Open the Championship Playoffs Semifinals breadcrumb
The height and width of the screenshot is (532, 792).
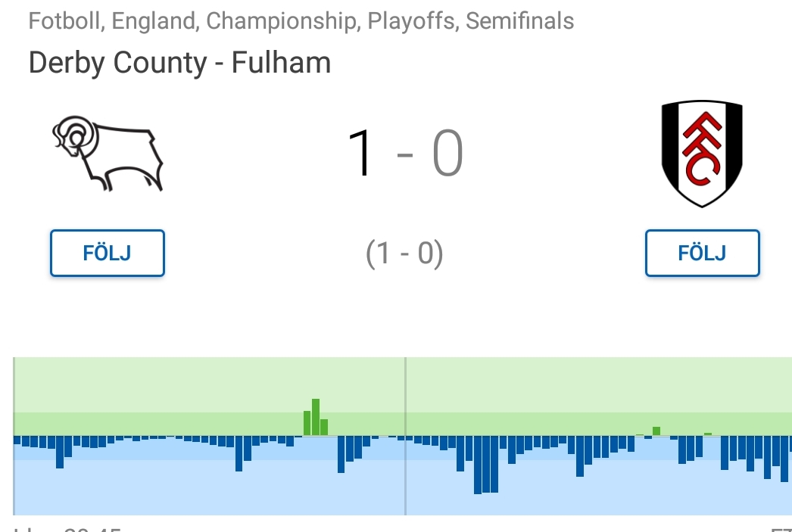click(301, 21)
